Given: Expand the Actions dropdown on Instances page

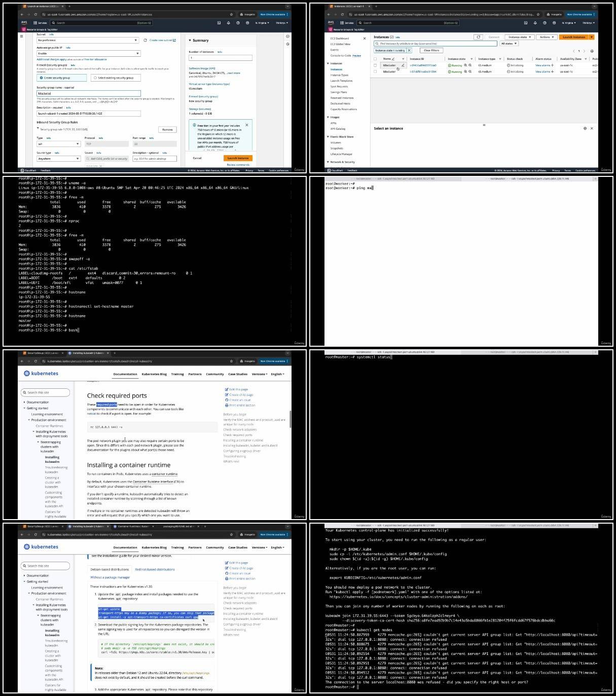Looking at the screenshot, I should (547, 37).
